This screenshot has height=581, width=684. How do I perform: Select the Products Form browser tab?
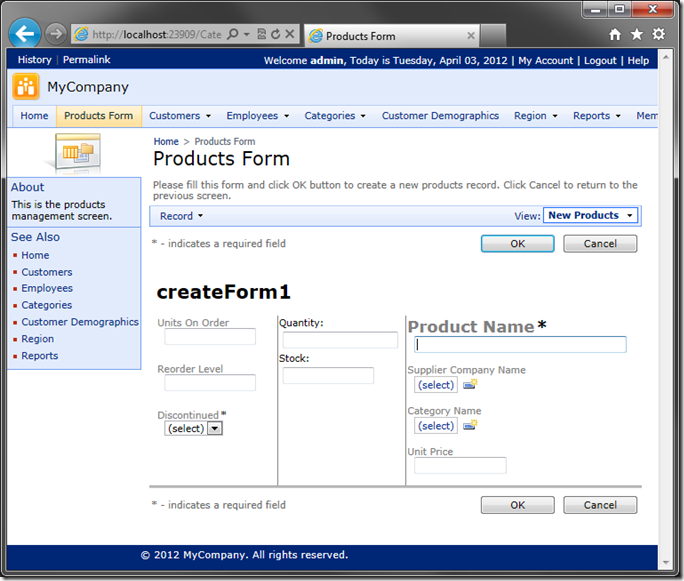(391, 36)
